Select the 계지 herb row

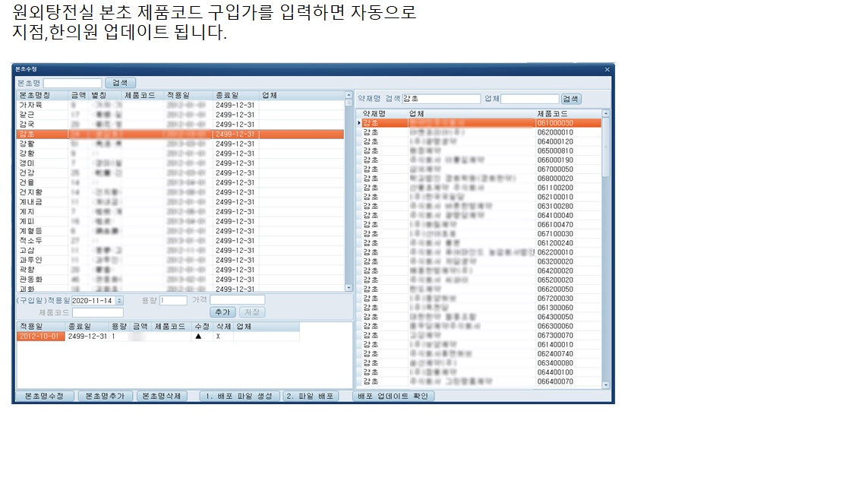coord(27,211)
